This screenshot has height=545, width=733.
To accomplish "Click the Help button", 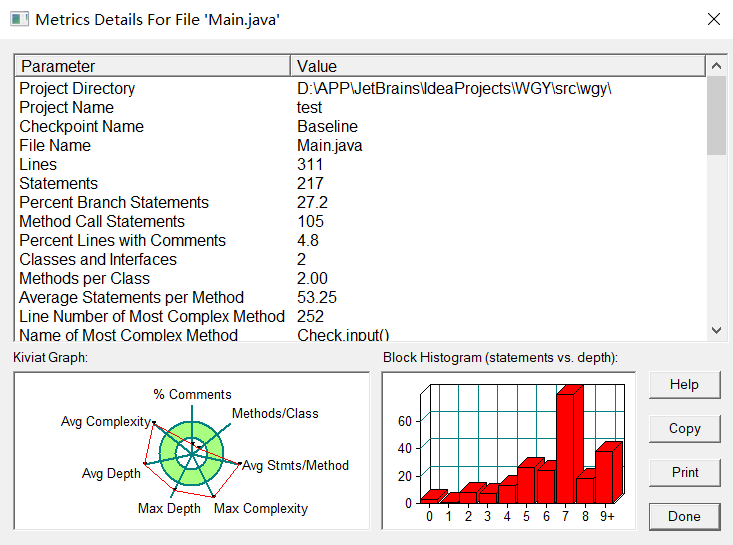I will [x=684, y=385].
